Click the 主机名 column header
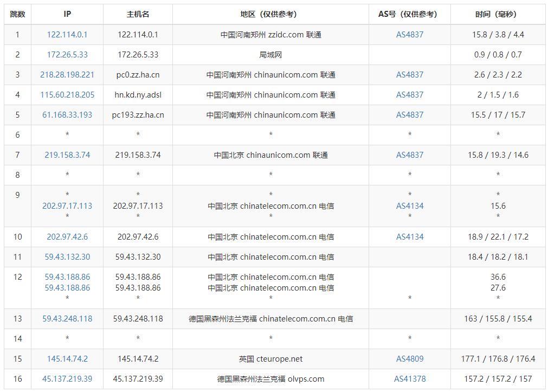 (x=138, y=14)
